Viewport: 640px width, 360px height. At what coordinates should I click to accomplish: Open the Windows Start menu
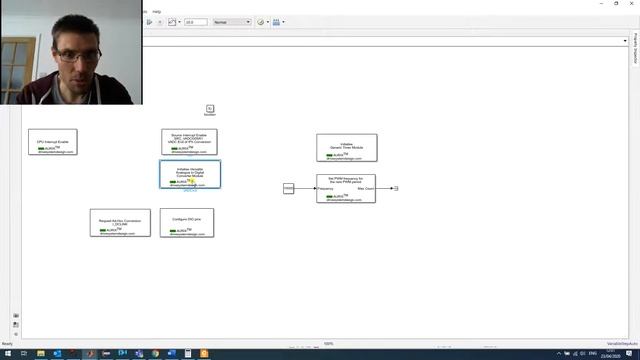[8, 353]
